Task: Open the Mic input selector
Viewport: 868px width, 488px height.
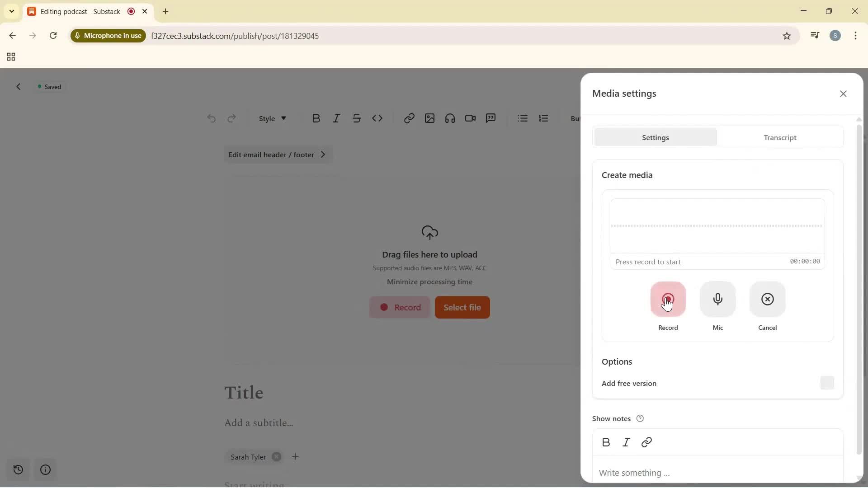Action: 718,300
